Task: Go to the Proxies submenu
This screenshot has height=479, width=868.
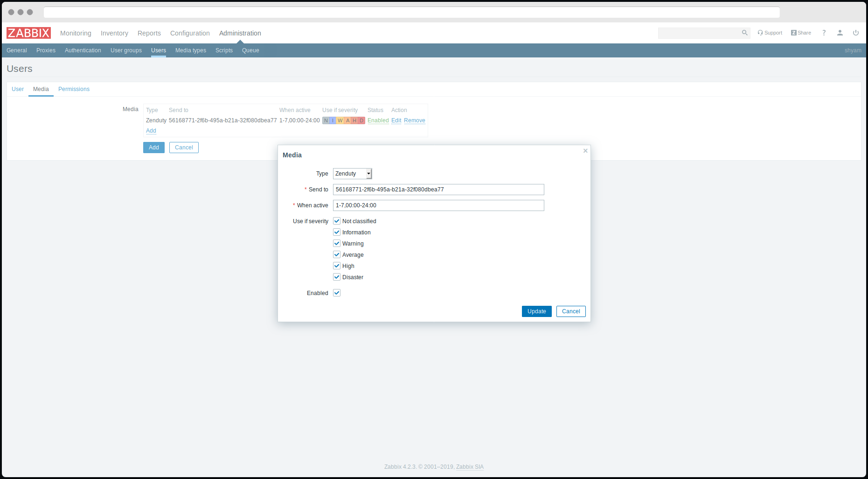Action: pyautogui.click(x=46, y=50)
